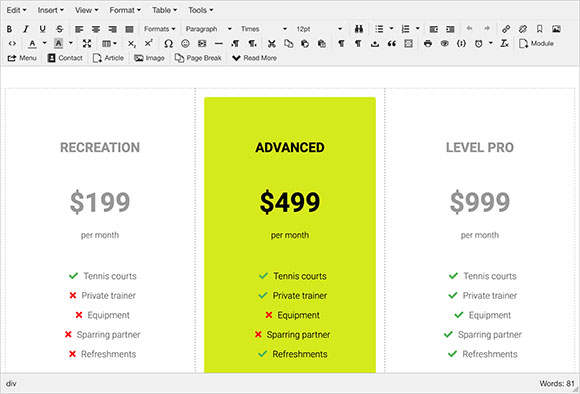The height and width of the screenshot is (394, 580).
Task: Toggle bold formatting
Action: [10, 29]
